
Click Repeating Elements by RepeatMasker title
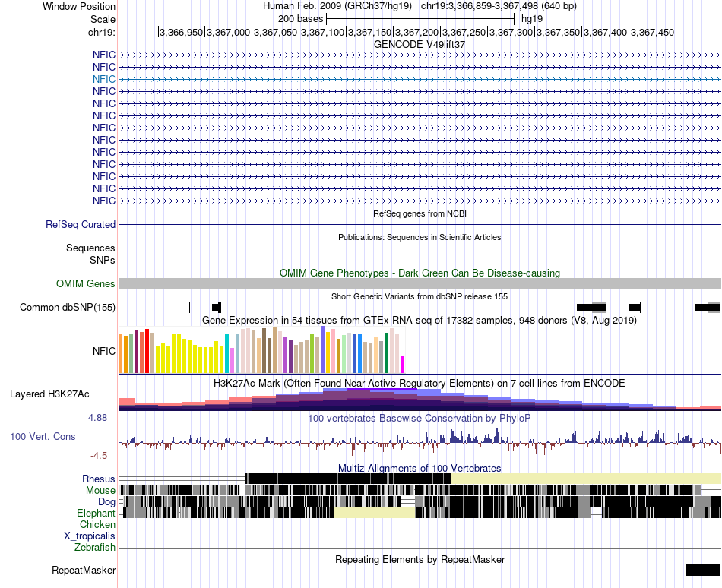click(x=420, y=559)
